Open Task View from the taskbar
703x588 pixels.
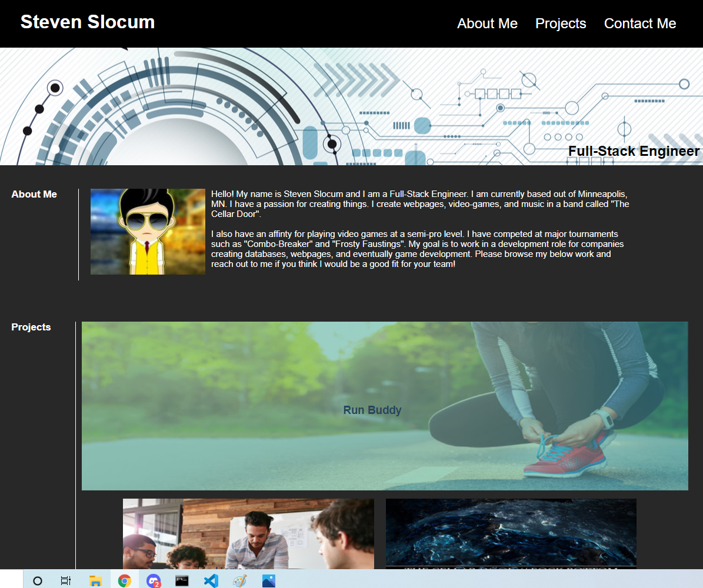tap(66, 581)
